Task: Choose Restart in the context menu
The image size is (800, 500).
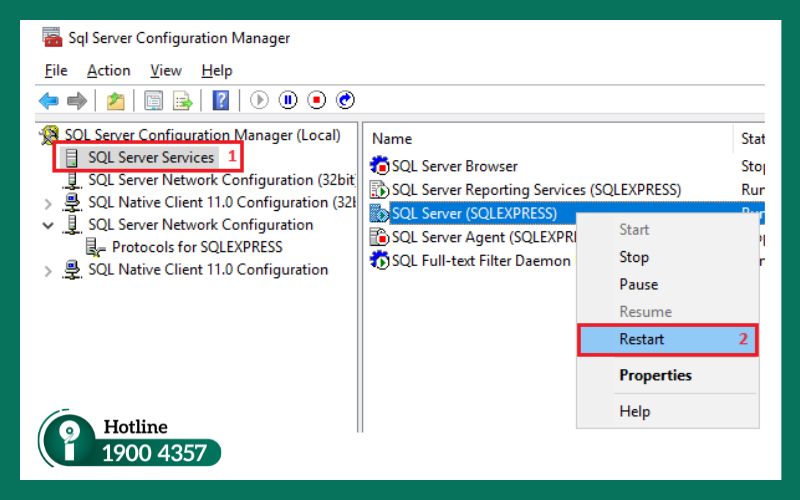Action: coord(667,339)
